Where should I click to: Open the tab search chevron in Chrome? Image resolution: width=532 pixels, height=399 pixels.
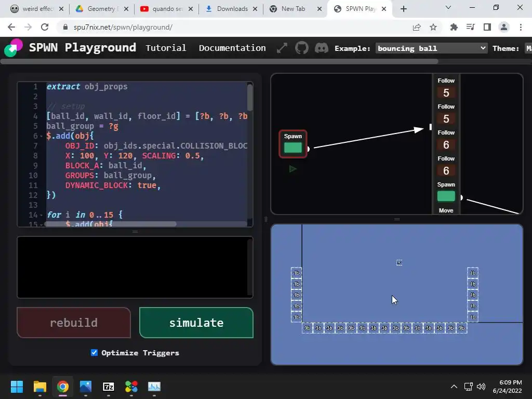448,7
